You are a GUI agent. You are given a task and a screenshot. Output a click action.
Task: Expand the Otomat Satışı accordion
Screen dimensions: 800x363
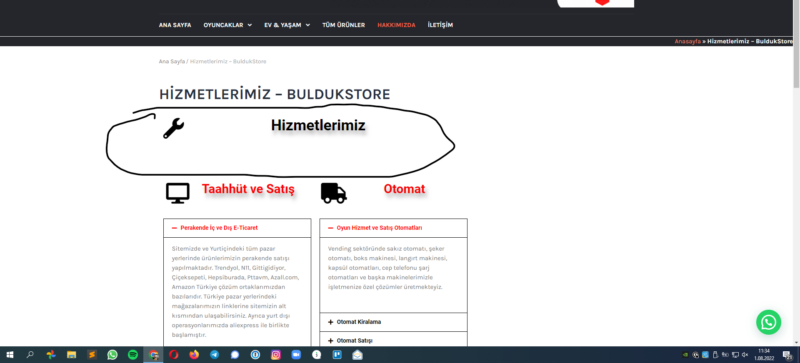(x=393, y=340)
